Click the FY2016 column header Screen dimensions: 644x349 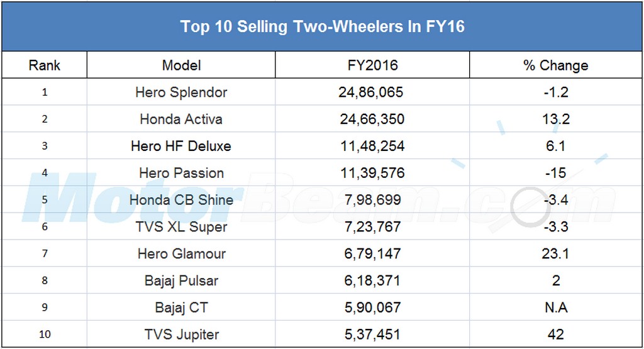click(x=372, y=65)
